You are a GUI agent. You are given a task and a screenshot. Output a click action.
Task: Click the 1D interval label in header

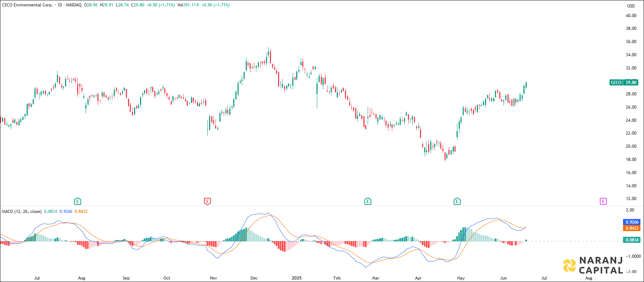point(60,5)
